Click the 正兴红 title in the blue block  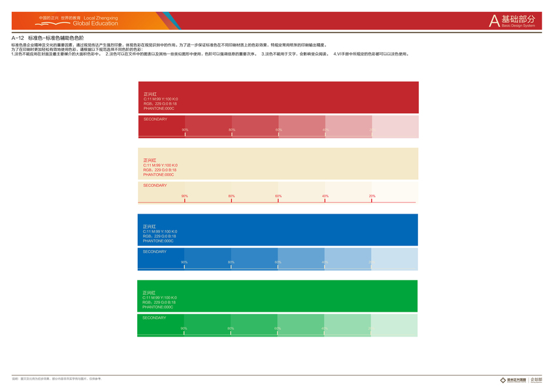(149, 227)
